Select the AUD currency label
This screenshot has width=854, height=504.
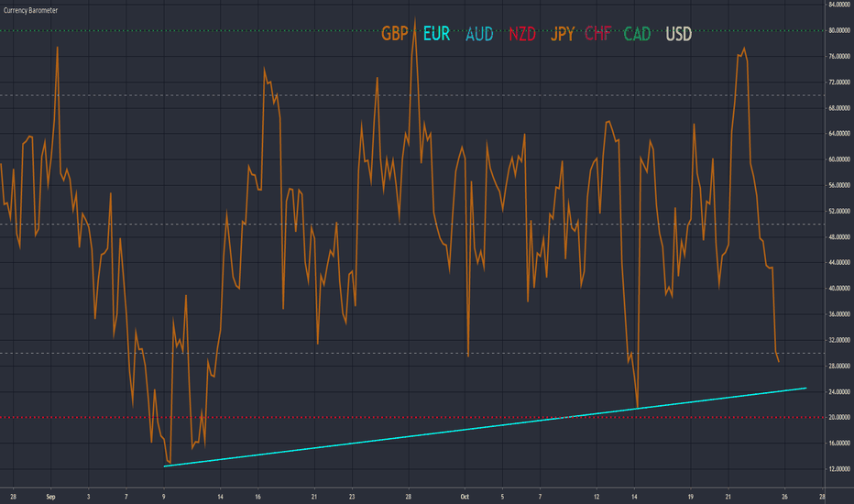click(479, 34)
